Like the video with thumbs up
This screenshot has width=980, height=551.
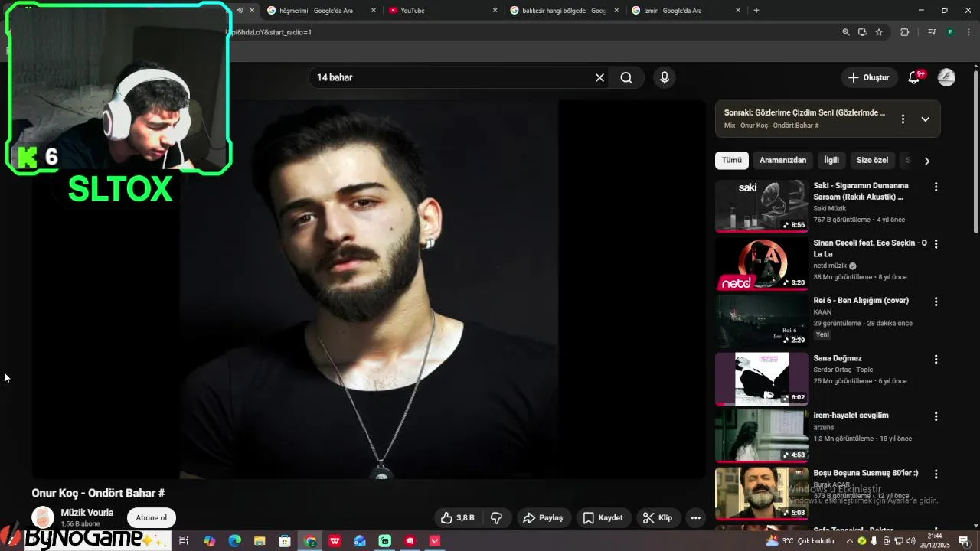(x=458, y=518)
